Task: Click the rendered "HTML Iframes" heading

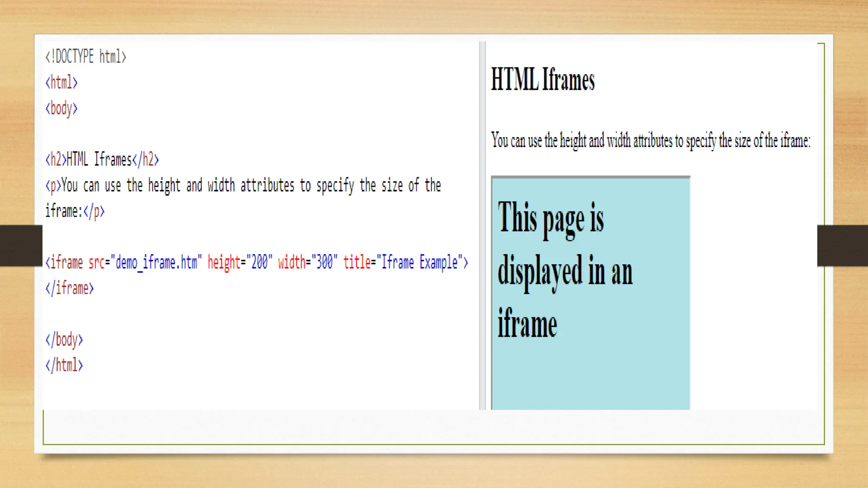Action: pyautogui.click(x=542, y=79)
